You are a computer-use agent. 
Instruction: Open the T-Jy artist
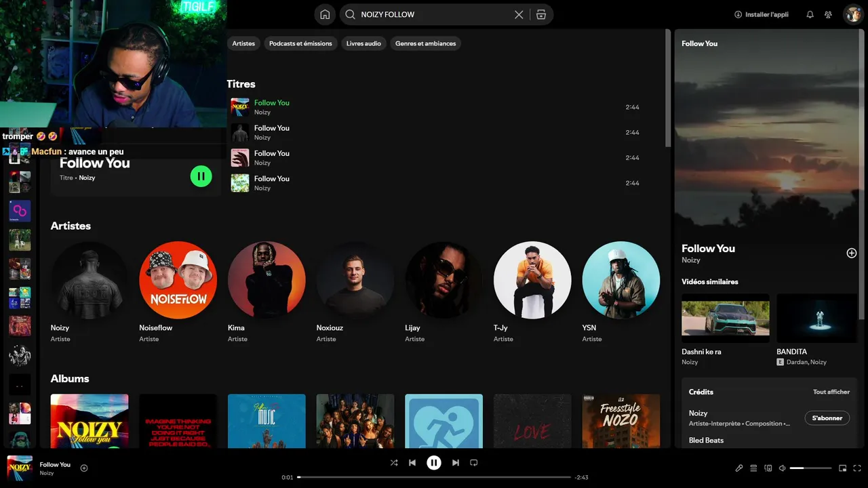(532, 280)
